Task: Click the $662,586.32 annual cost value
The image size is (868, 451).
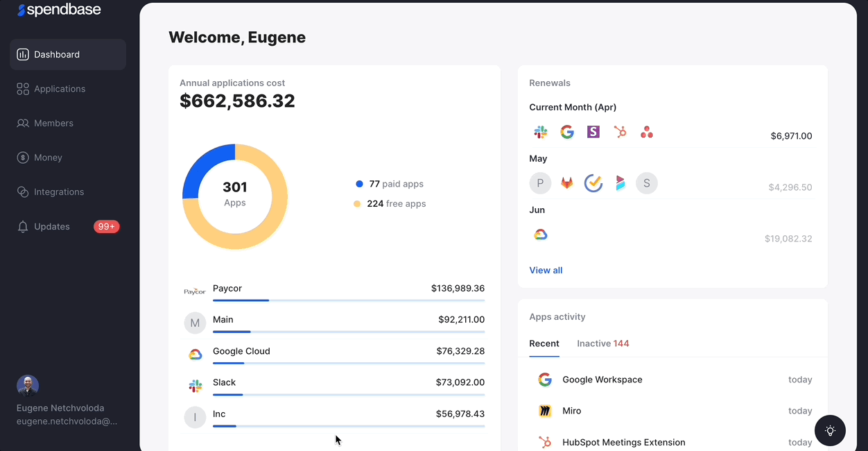Action: point(237,101)
